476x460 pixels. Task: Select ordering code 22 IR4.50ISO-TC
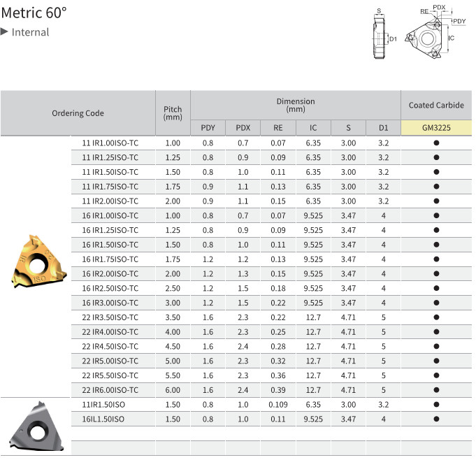[x=110, y=347]
